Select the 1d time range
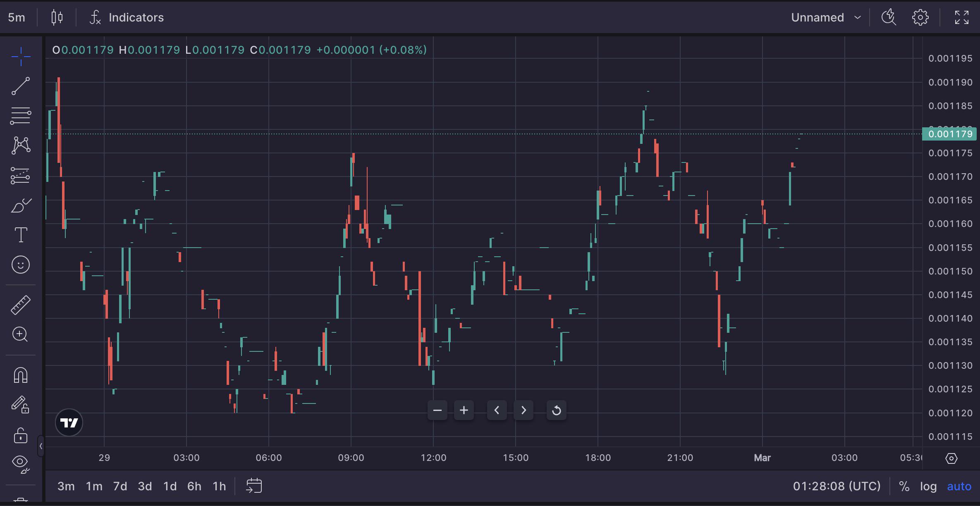Image resolution: width=980 pixels, height=506 pixels. [x=170, y=486]
